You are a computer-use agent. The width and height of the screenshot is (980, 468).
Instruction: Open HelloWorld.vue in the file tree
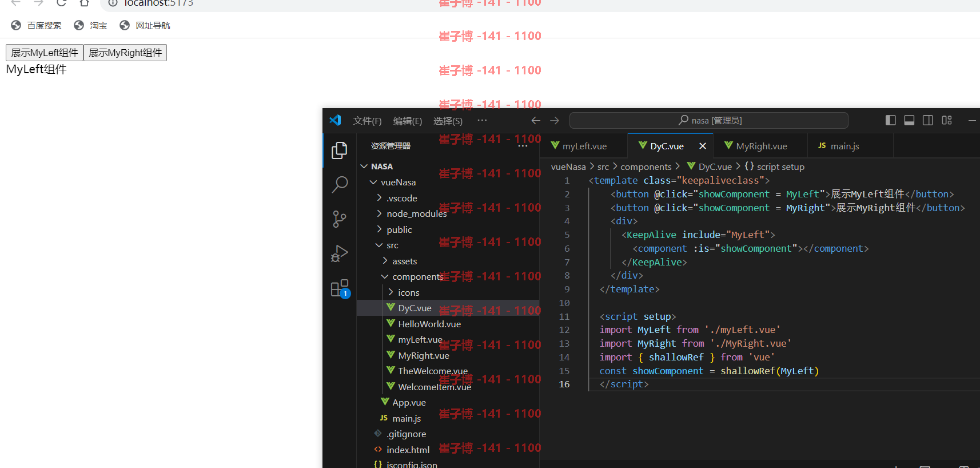[x=448, y=324]
